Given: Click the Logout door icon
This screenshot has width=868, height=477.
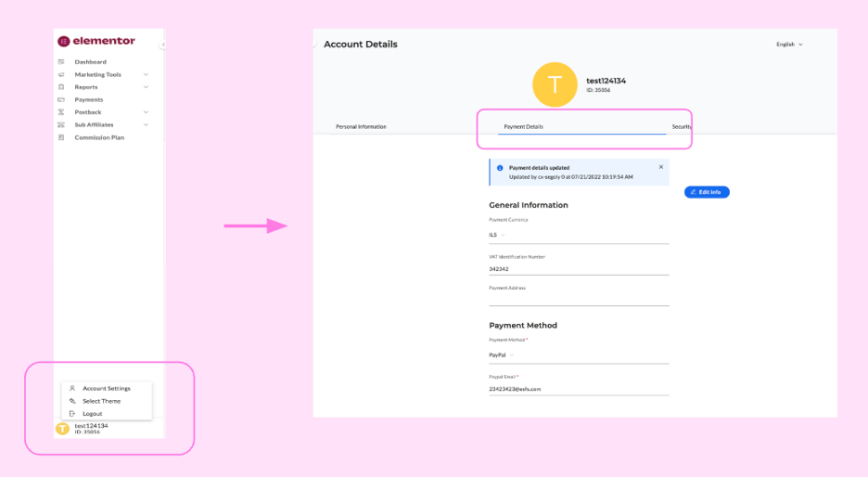Looking at the screenshot, I should click(72, 414).
